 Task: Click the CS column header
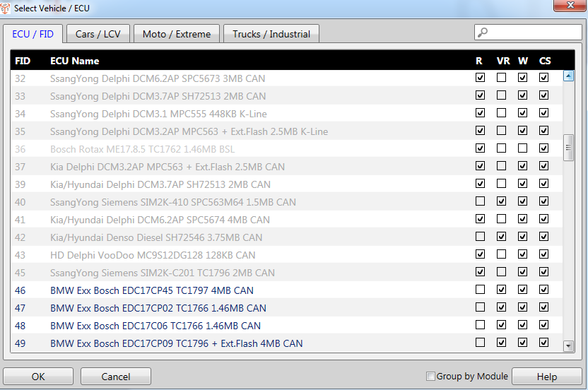[x=545, y=61]
